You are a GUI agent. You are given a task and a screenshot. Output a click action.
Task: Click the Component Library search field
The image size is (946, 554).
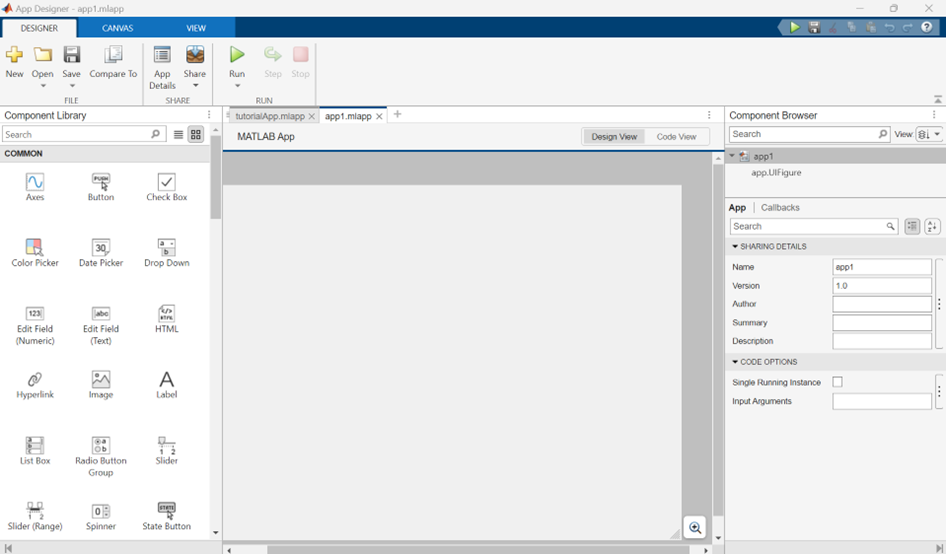coord(84,135)
